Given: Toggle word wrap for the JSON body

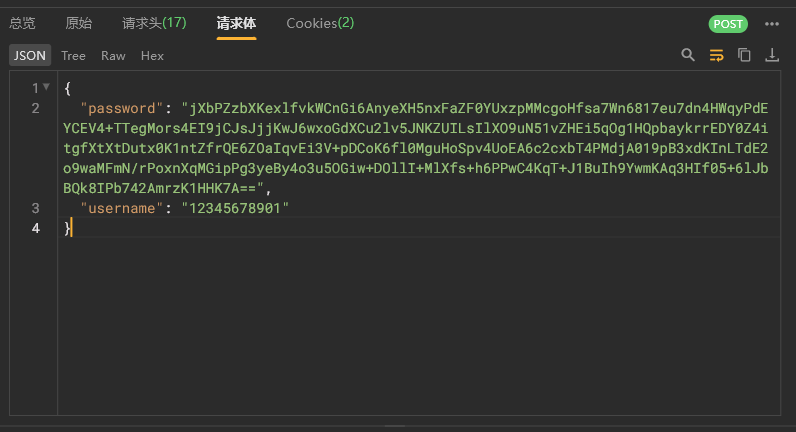Looking at the screenshot, I should 716,56.
